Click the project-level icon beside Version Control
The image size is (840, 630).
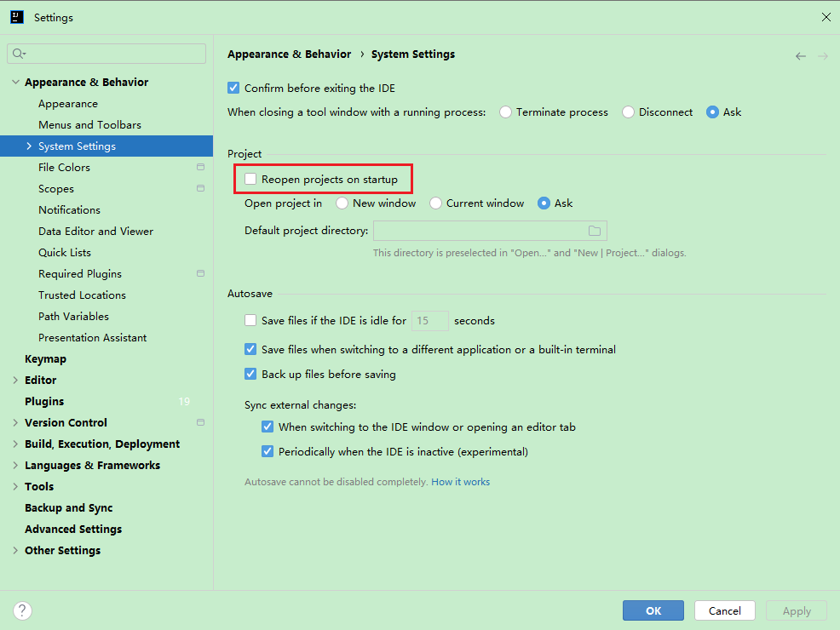(x=200, y=423)
